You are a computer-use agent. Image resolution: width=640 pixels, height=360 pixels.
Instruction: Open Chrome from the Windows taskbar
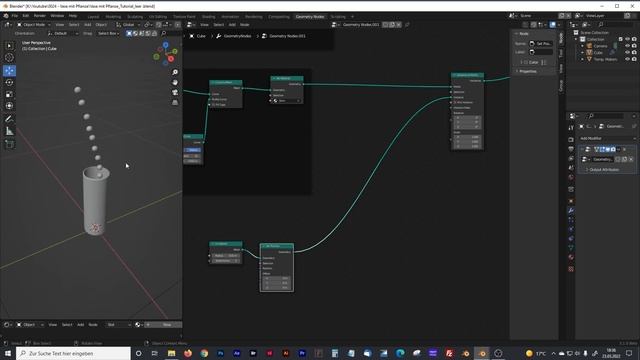204,353
